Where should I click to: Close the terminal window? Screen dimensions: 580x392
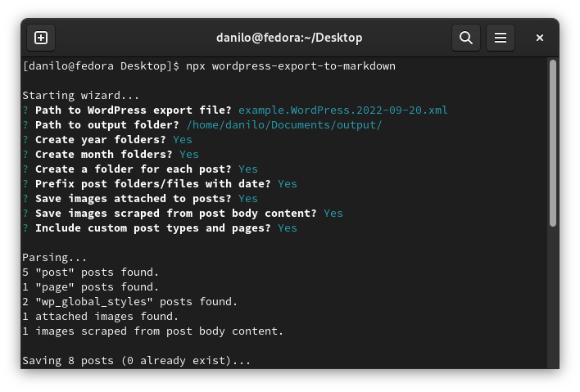tap(540, 38)
